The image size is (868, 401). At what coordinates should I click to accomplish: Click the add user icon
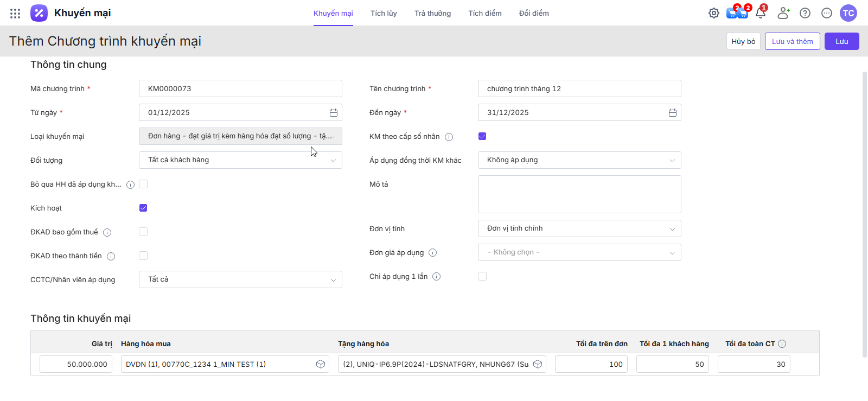click(x=783, y=13)
